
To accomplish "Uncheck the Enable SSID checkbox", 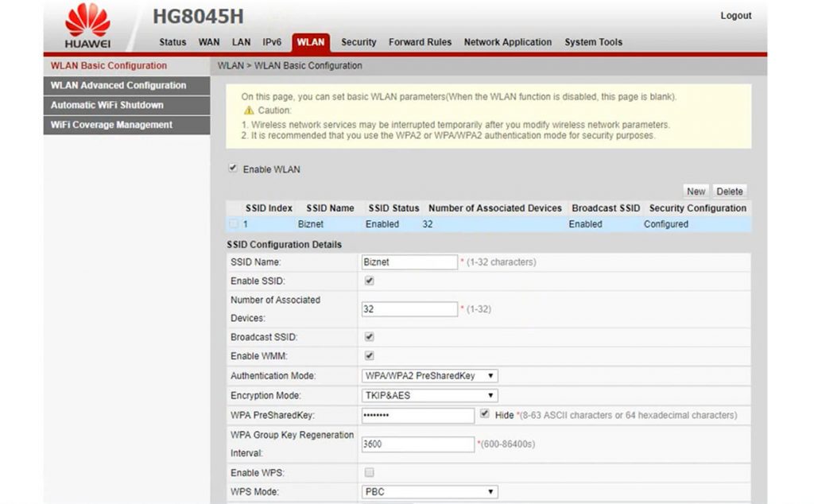I will tap(368, 281).
